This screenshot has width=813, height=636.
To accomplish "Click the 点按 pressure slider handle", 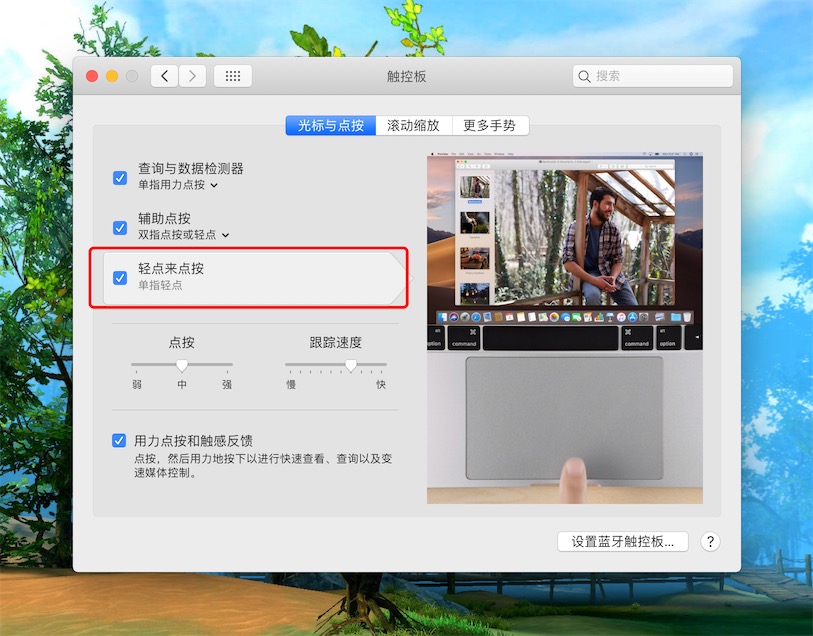I will [x=181, y=365].
